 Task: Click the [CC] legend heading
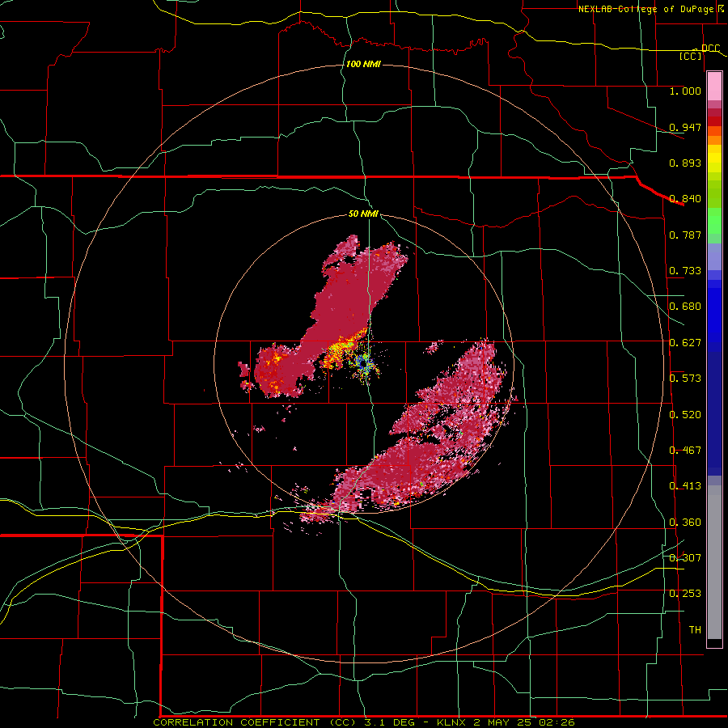(x=691, y=56)
